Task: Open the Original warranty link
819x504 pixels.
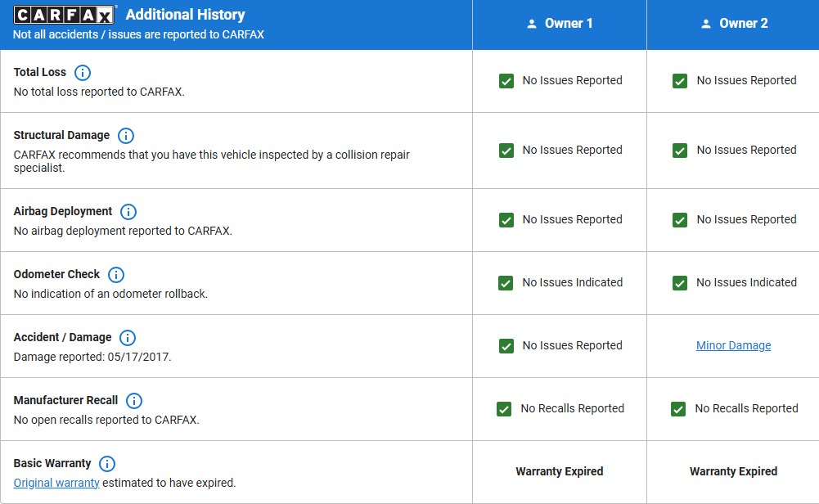Action: coord(56,483)
